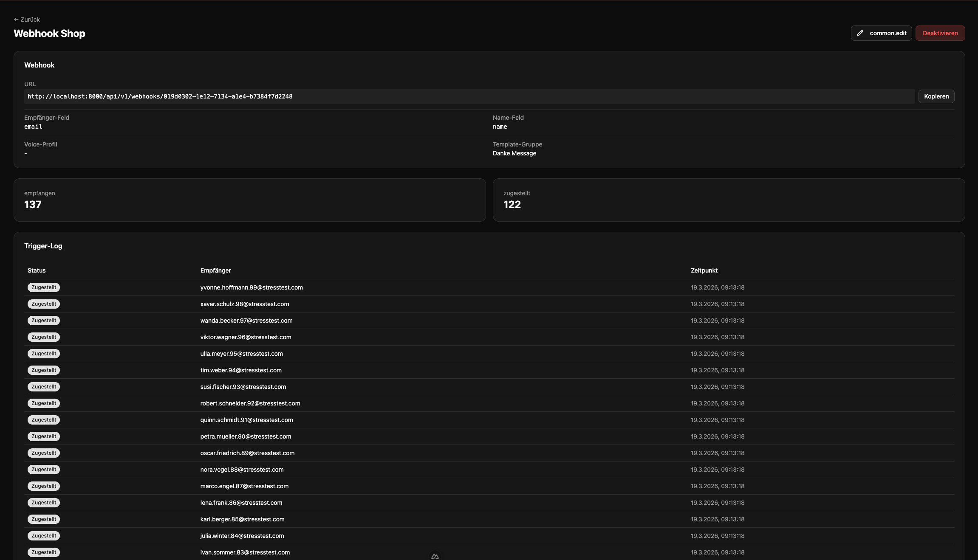
Task: Select the xaver.schulz.98@stresstest.com email
Action: pos(245,304)
